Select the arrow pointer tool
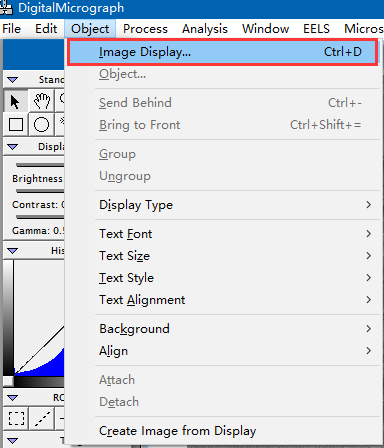The height and width of the screenshot is (448, 384). [16, 101]
